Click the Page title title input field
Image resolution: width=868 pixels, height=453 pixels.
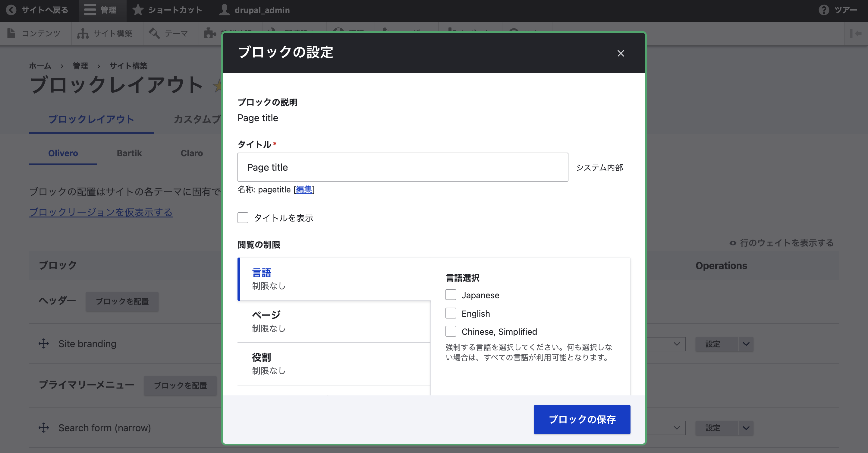coord(402,167)
